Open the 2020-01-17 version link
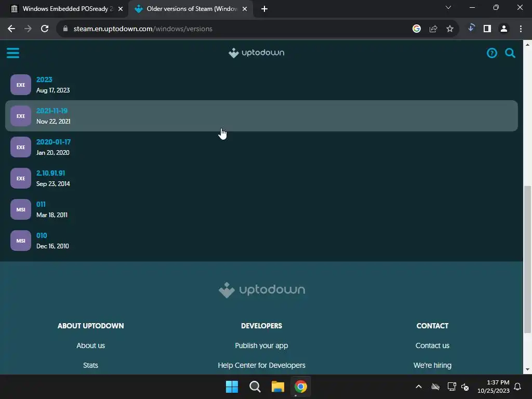This screenshot has height=399, width=532. [54, 142]
